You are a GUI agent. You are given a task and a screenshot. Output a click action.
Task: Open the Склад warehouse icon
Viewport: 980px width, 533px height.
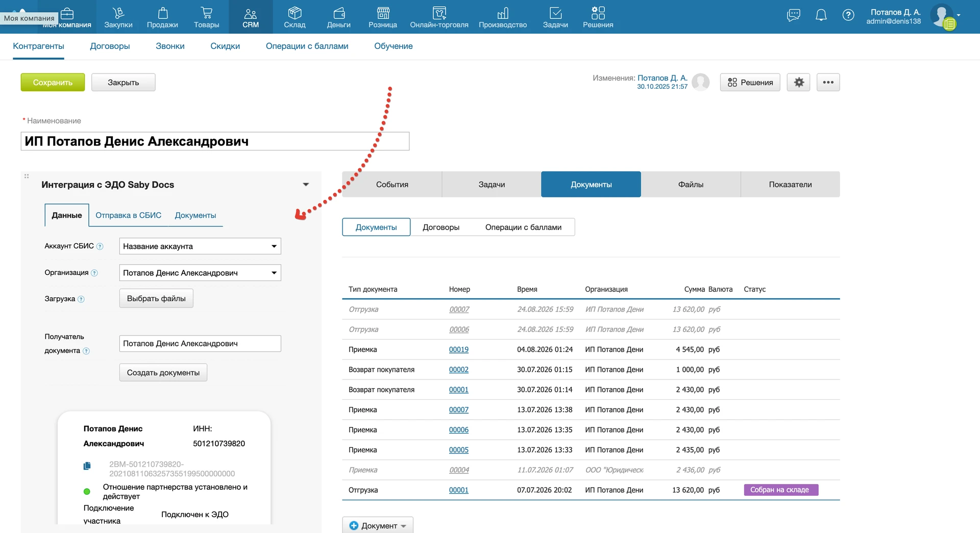coord(295,13)
